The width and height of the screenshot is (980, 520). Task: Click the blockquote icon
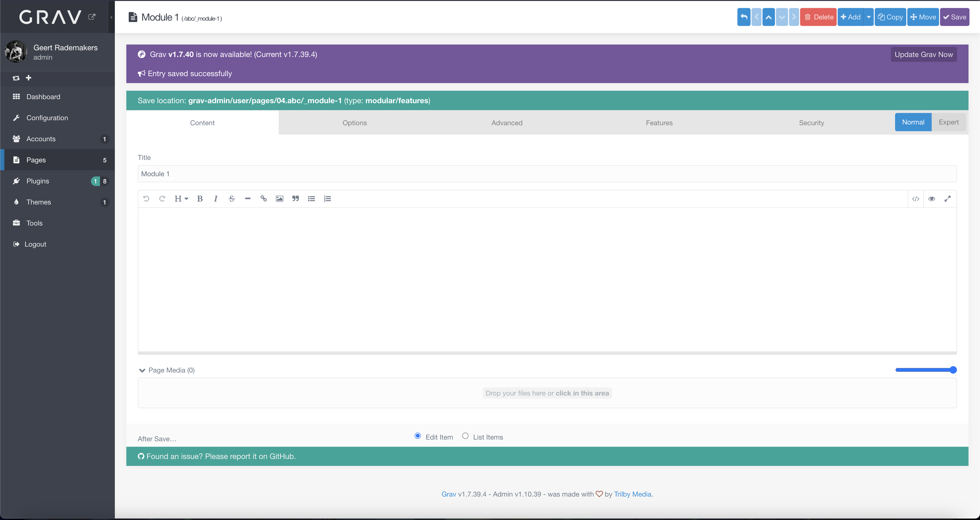click(x=295, y=199)
